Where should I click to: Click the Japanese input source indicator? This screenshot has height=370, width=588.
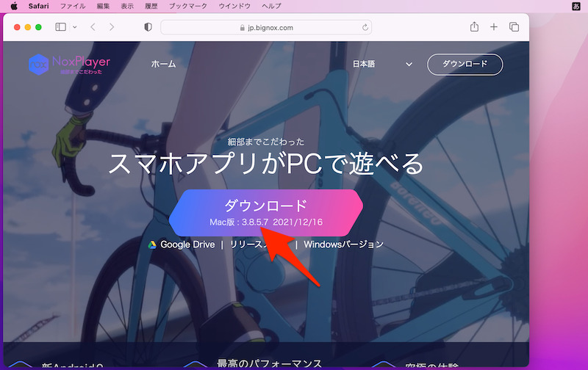pyautogui.click(x=576, y=6)
